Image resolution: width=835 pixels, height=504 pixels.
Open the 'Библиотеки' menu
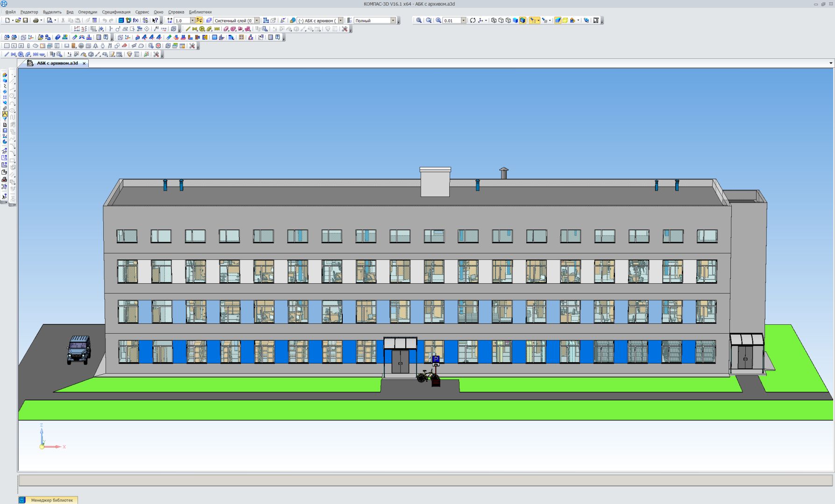click(200, 12)
